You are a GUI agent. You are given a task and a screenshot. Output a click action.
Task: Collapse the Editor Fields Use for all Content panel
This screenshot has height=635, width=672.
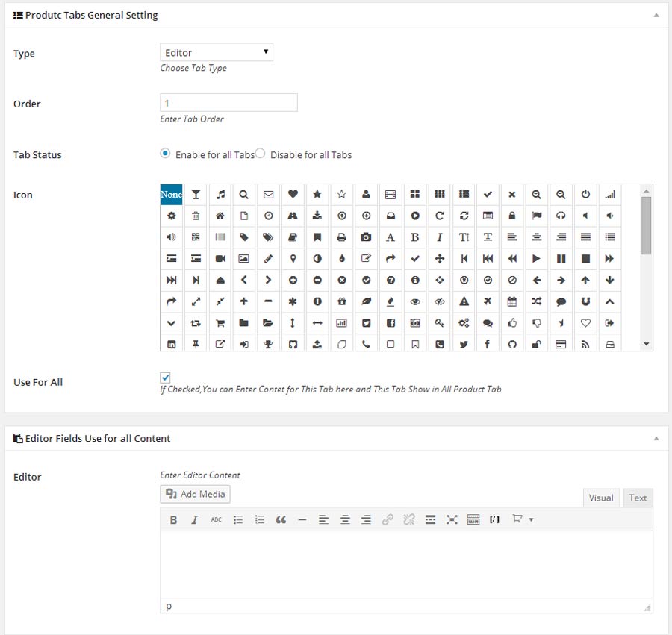click(x=656, y=438)
